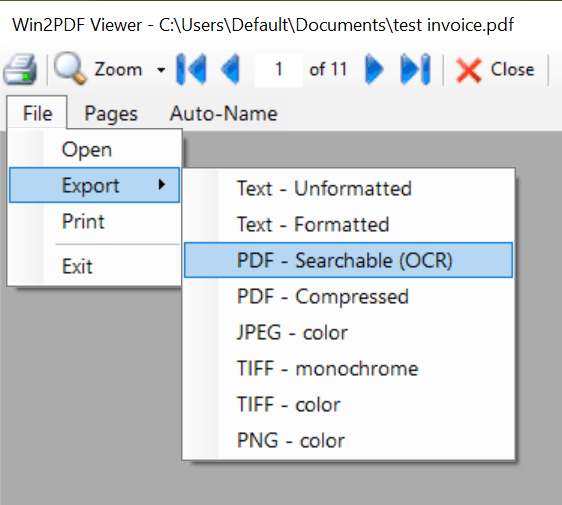562x505 pixels.
Task: Open the File menu
Action: 37,114
